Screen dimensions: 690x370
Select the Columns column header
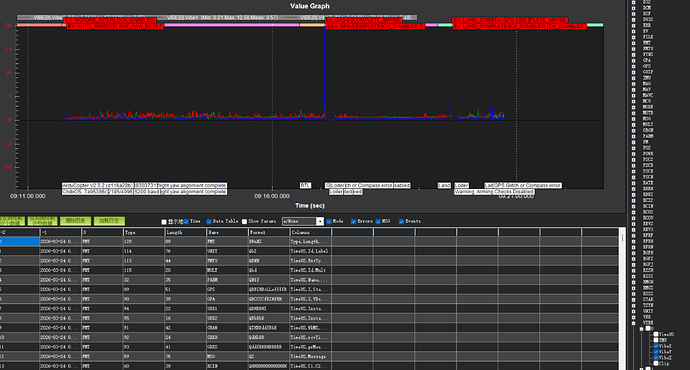(310, 232)
